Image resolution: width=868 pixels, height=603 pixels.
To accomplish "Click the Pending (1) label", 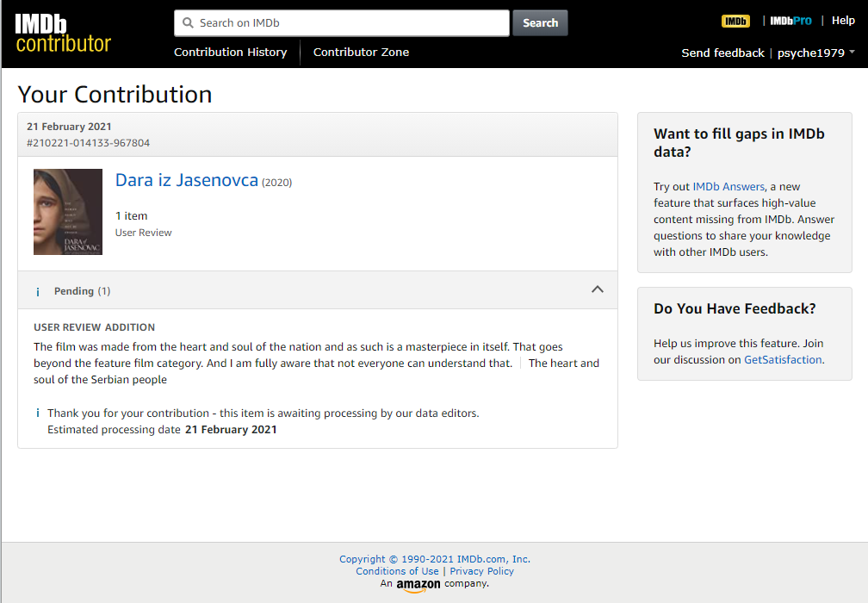I will (82, 291).
